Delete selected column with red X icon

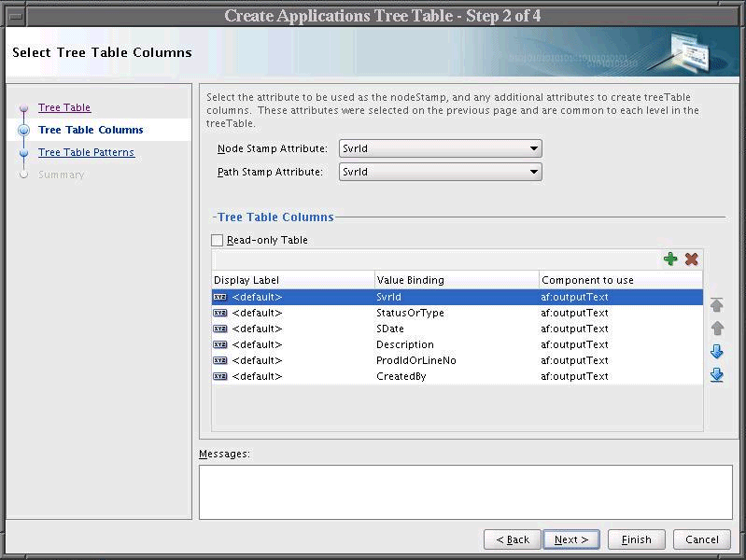point(691,259)
